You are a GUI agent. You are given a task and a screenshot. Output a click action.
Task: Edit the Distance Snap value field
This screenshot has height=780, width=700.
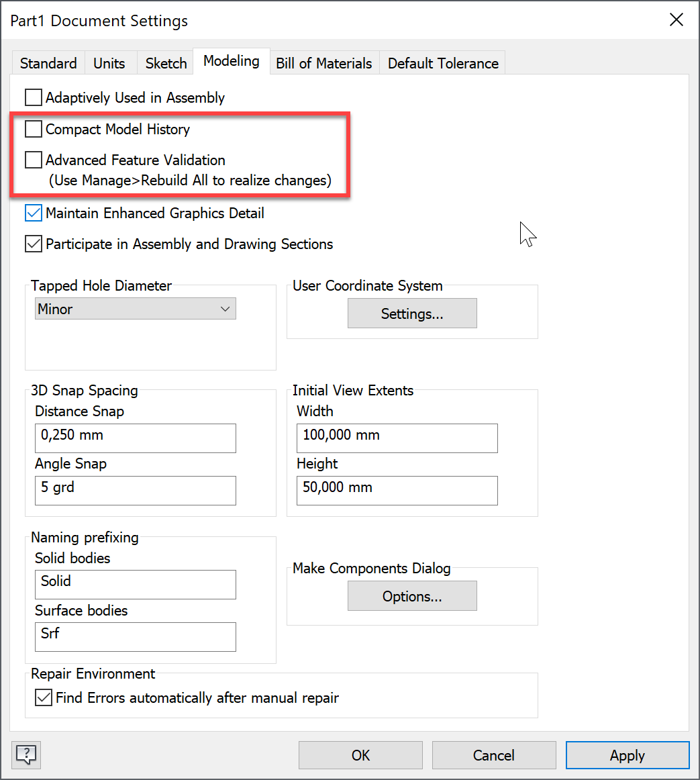pos(135,438)
